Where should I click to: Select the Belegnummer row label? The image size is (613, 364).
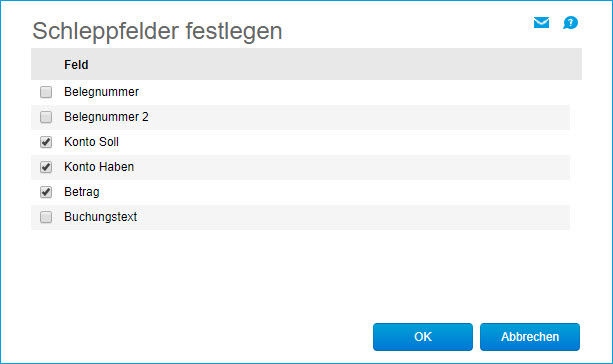coord(101,92)
